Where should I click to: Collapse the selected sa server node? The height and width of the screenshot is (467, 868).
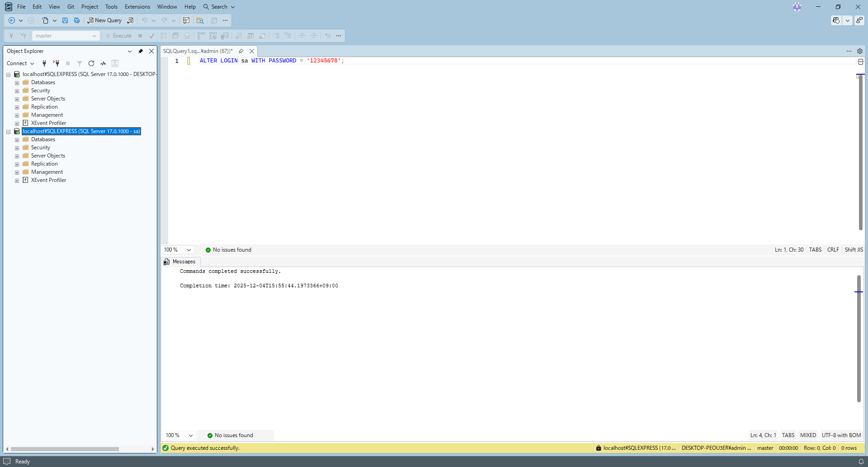coord(8,132)
